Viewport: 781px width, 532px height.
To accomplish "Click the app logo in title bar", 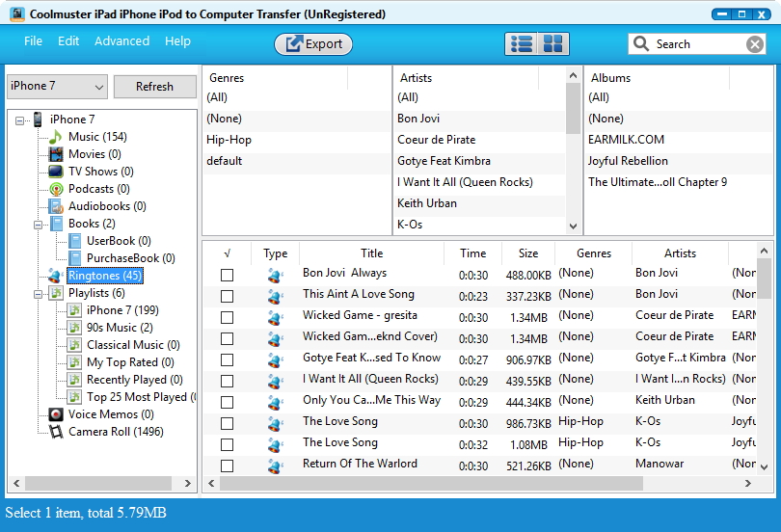I will [17, 13].
